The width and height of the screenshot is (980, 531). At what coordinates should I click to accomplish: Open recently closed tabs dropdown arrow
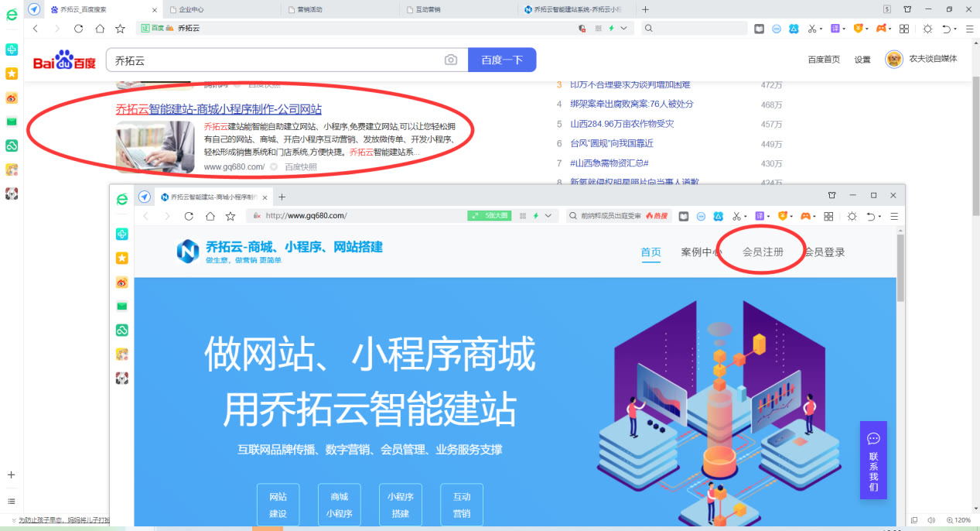point(956,27)
